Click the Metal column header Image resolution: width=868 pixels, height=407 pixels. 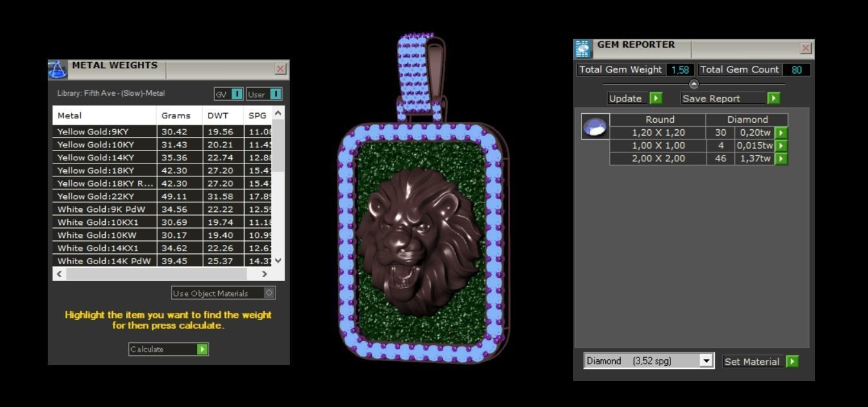(x=105, y=116)
